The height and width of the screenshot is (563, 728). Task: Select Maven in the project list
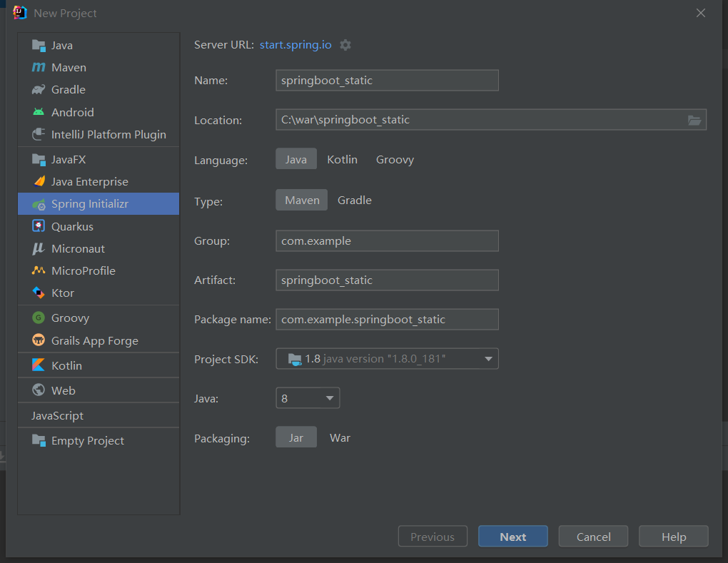(x=98, y=68)
